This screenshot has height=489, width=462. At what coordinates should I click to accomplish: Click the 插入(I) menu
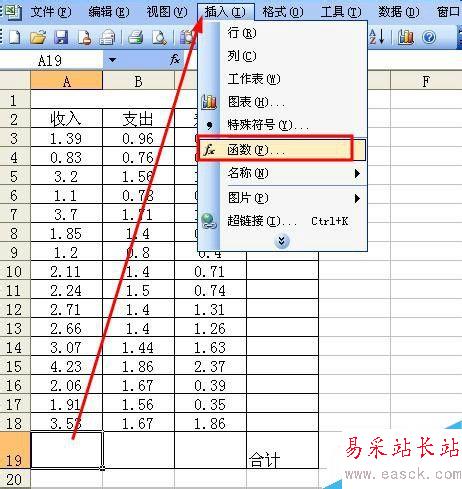click(225, 12)
